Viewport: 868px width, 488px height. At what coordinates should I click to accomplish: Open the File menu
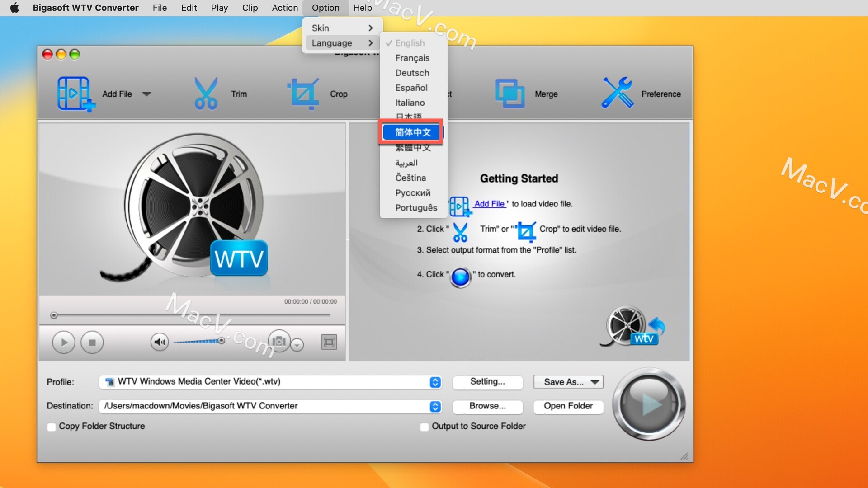(160, 8)
